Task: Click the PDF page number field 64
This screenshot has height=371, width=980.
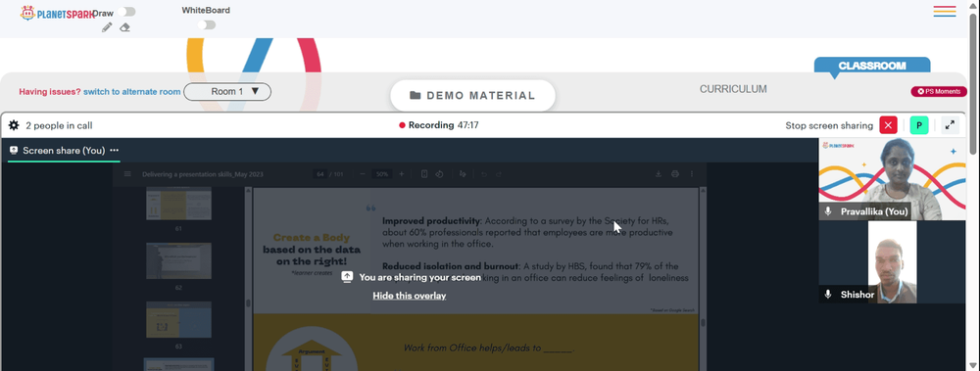Action: [320, 174]
